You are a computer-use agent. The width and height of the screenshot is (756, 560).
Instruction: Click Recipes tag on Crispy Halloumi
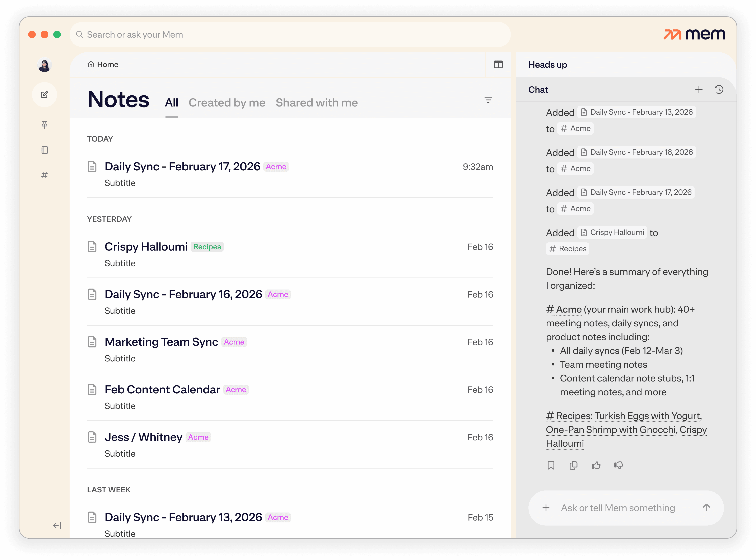207,247
